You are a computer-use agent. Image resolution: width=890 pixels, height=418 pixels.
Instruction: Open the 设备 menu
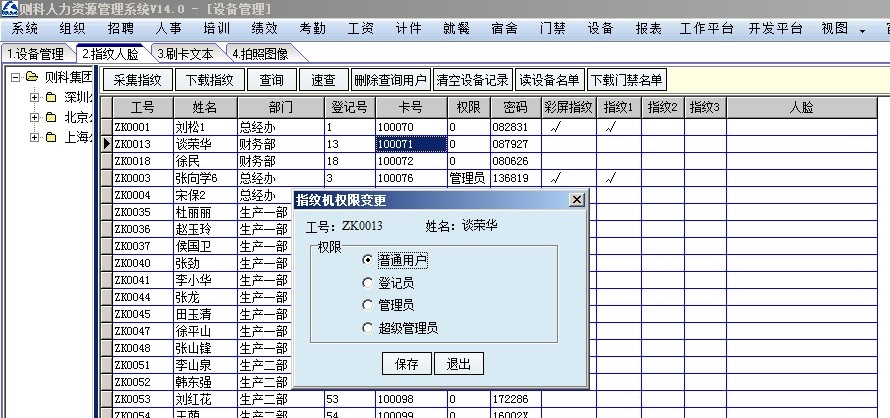(x=601, y=28)
